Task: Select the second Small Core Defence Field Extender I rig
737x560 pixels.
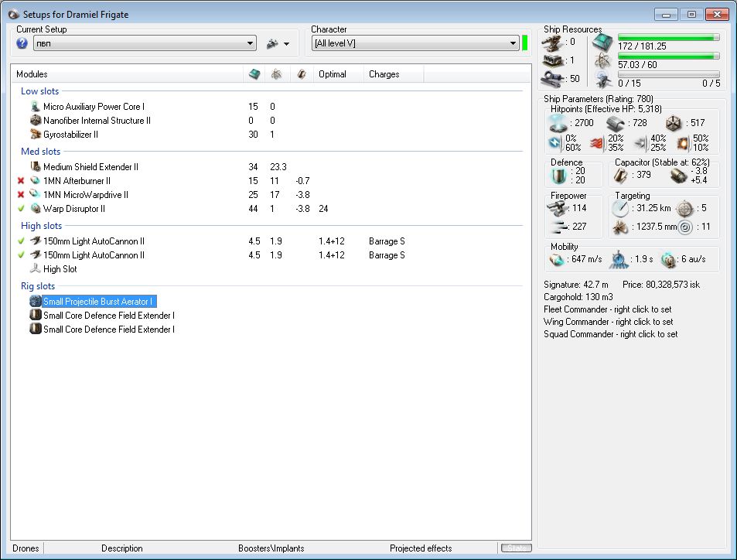Action: 108,330
